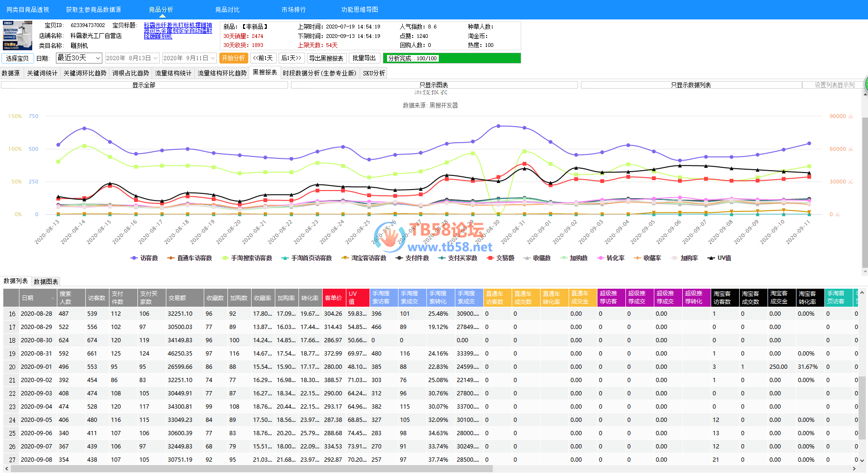Toggle 访客数 series in chart legend
Image resolution: width=868 pixels, height=475 pixels.
(x=134, y=258)
